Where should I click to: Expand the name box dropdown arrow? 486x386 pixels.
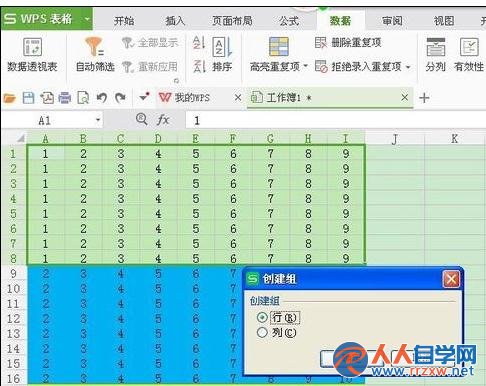pyautogui.click(x=98, y=120)
